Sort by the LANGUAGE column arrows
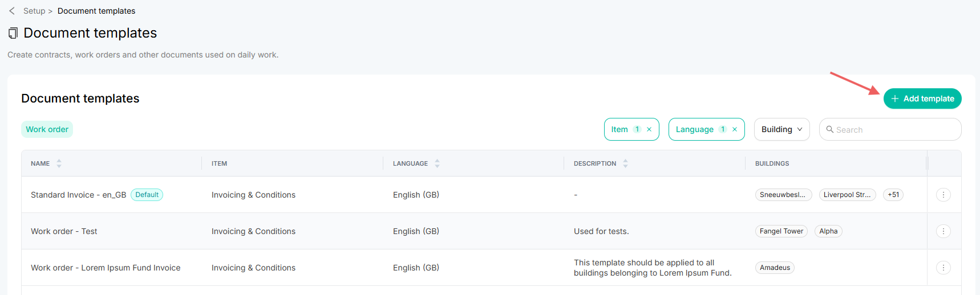 pos(437,163)
